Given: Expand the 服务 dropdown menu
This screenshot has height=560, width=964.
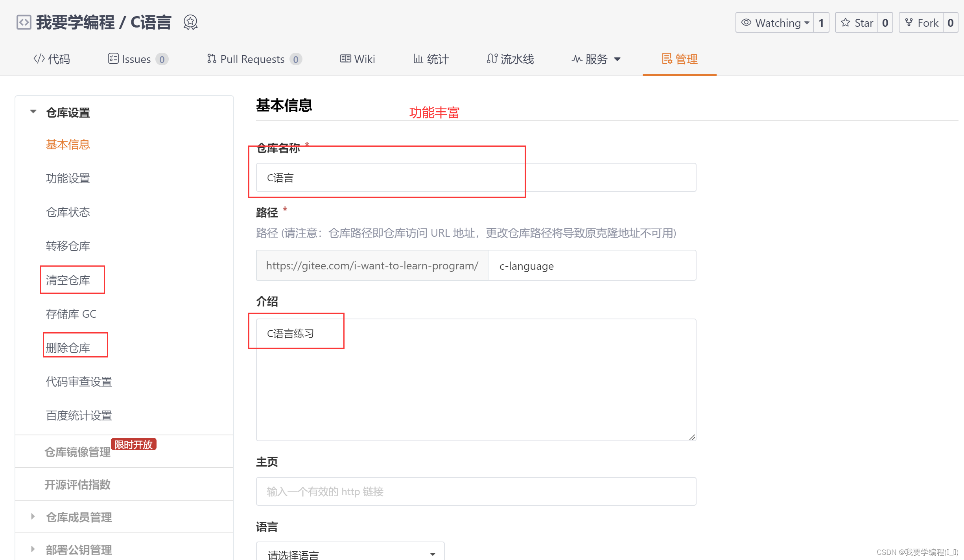Looking at the screenshot, I should tap(596, 59).
